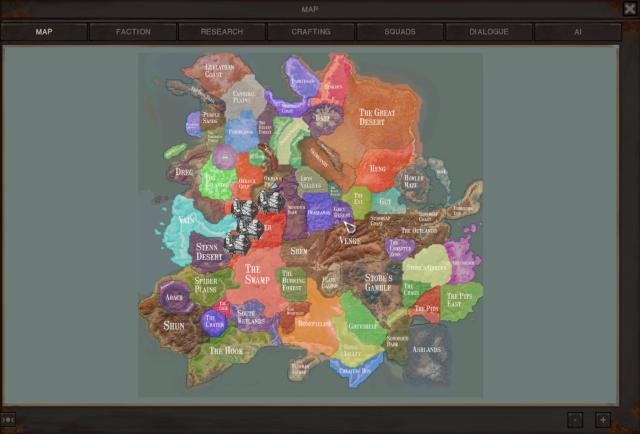This screenshot has height=434, width=640.
Task: Click the small icon at the window's bottom-left corner
Action: [7, 420]
